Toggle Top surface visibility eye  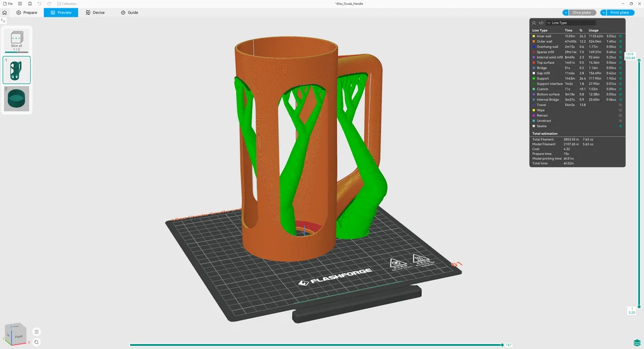[621, 63]
